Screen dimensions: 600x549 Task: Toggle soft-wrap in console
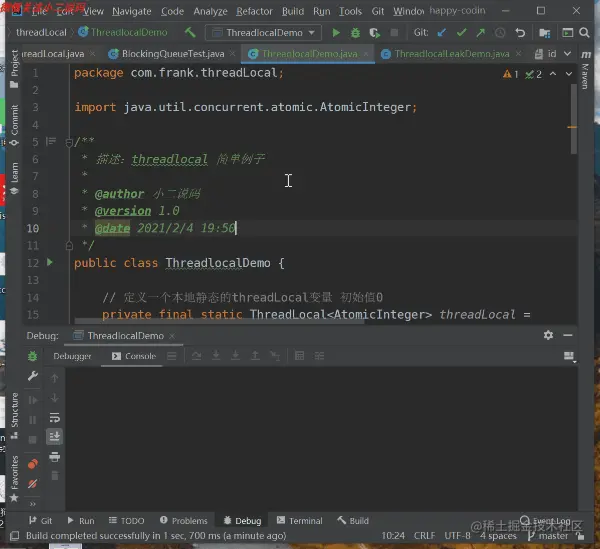54,417
